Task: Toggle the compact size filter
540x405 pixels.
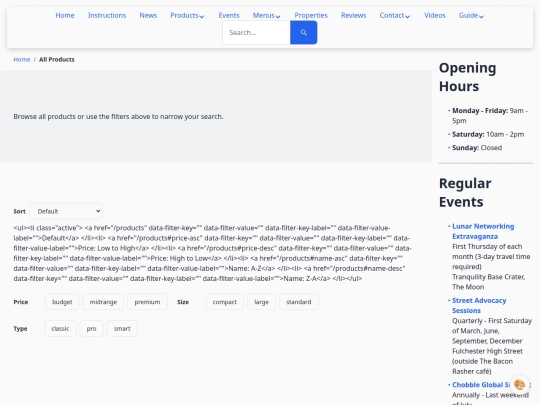Action: point(225,302)
